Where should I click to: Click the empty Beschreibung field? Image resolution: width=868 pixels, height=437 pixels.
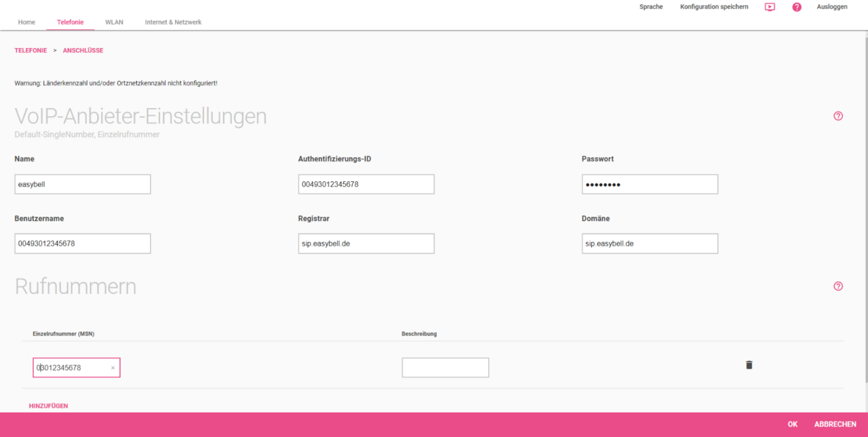click(x=445, y=367)
